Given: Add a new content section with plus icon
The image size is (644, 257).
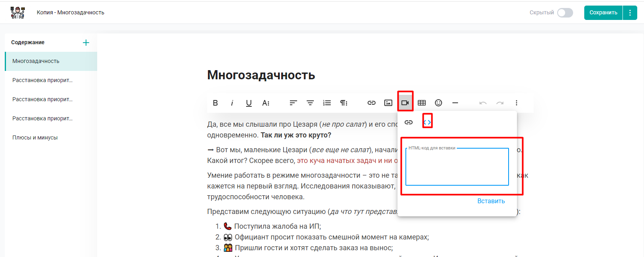Looking at the screenshot, I should [x=86, y=43].
